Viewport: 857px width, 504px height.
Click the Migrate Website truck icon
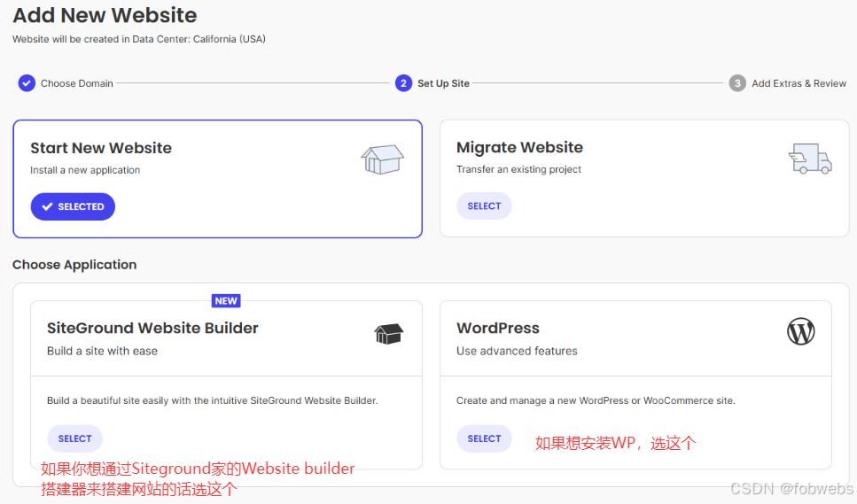(810, 159)
